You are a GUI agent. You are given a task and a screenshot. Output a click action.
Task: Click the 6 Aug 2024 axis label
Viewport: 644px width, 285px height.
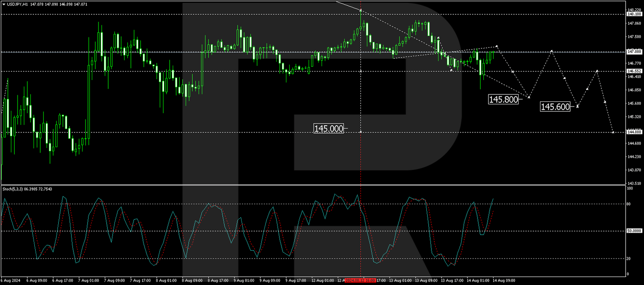tap(11, 280)
